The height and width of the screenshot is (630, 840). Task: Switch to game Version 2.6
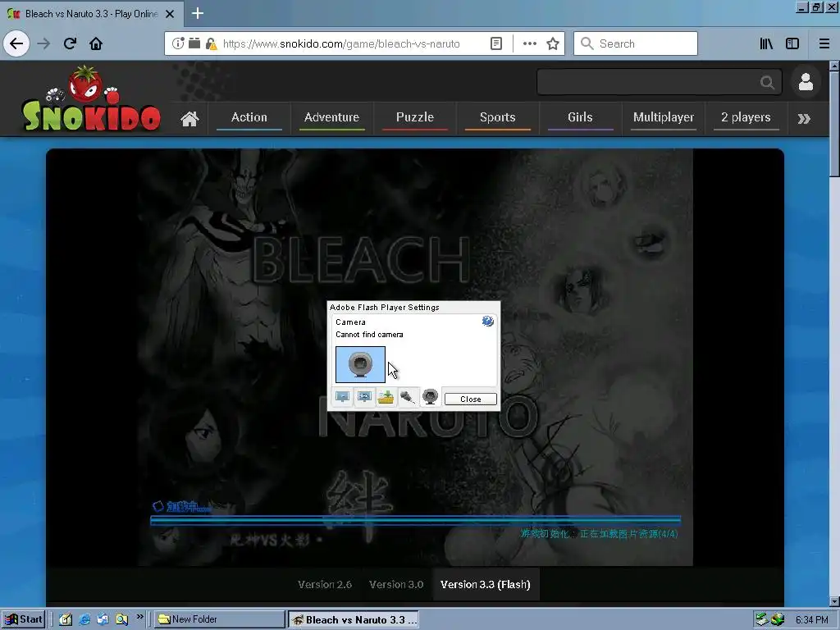click(x=325, y=584)
